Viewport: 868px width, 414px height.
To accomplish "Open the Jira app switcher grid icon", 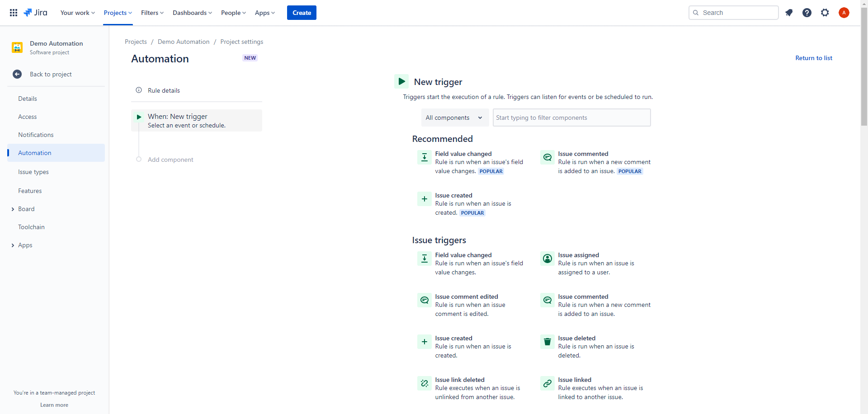I will pos(14,13).
